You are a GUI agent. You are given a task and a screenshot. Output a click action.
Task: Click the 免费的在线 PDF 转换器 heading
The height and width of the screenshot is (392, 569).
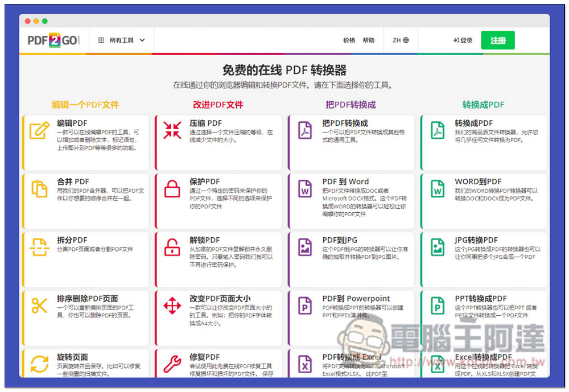tap(284, 70)
